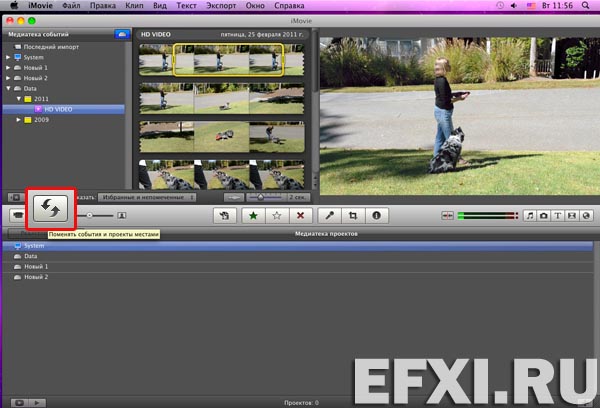Click the Time Machine icon in menu bar
The image size is (600, 408).
point(500,5)
